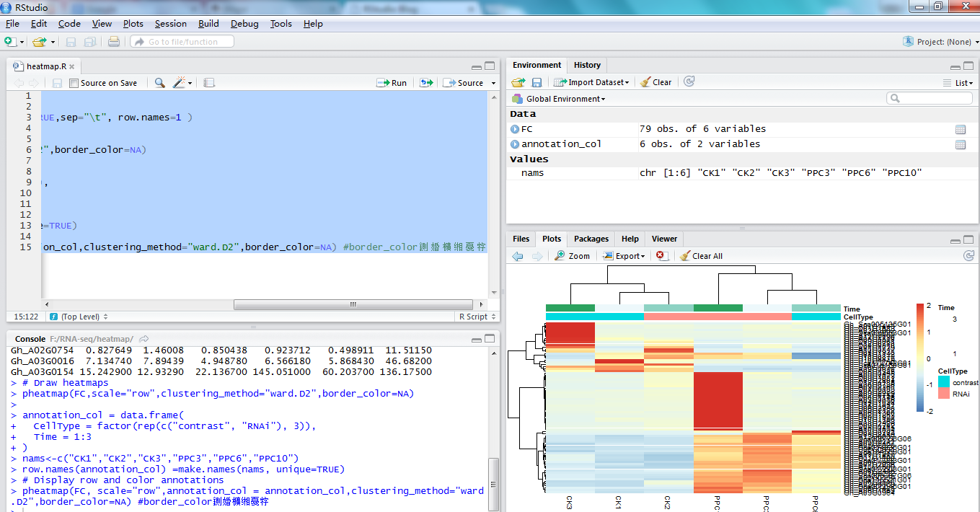
Task: Click the Source button
Action: (464, 83)
